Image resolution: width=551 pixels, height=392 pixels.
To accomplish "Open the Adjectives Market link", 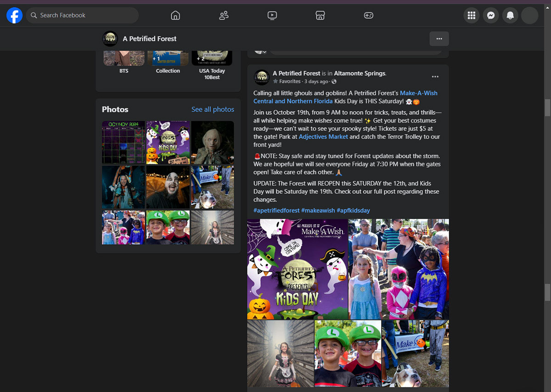I will [x=323, y=137].
